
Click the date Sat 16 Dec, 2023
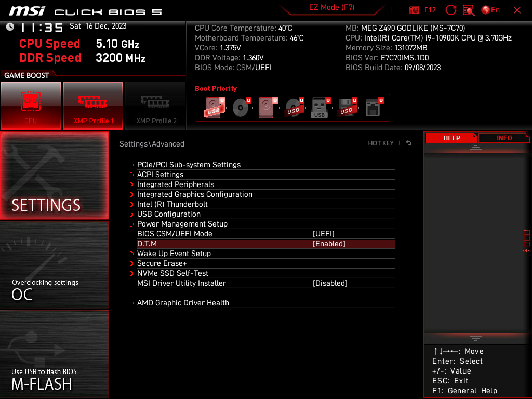click(x=98, y=26)
